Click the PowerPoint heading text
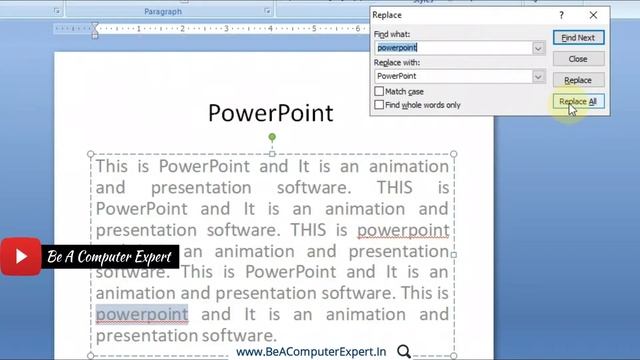The height and width of the screenshot is (360, 640). pyautogui.click(x=271, y=113)
